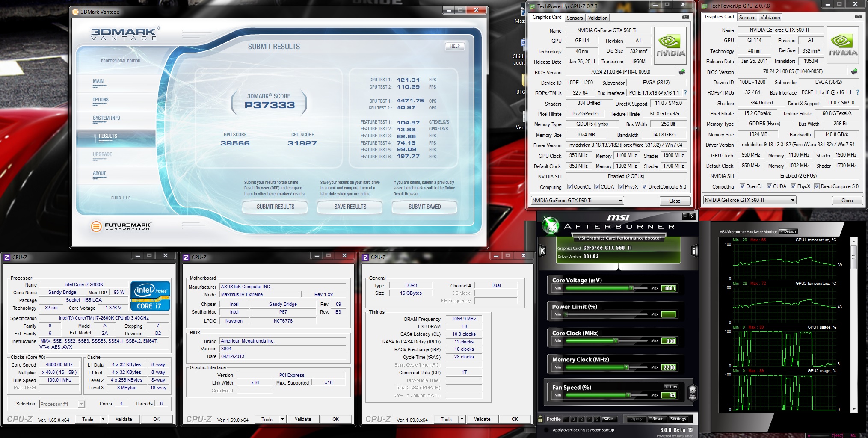Select Afterburner profile slot 3
868x438 pixels.
tap(581, 419)
